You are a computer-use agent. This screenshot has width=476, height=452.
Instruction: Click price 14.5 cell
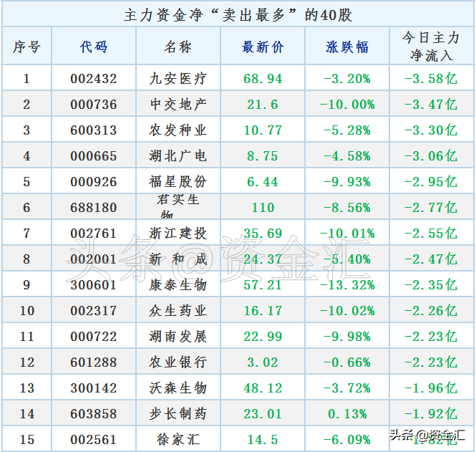coord(263,440)
